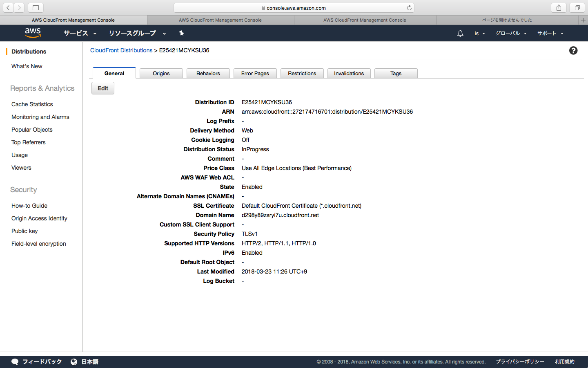Click the InProgress distribution status
This screenshot has width=588, height=368.
click(x=255, y=149)
